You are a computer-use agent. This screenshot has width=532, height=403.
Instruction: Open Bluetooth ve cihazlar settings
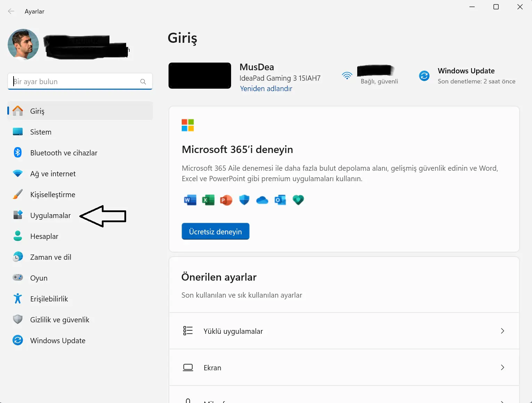coord(80,153)
